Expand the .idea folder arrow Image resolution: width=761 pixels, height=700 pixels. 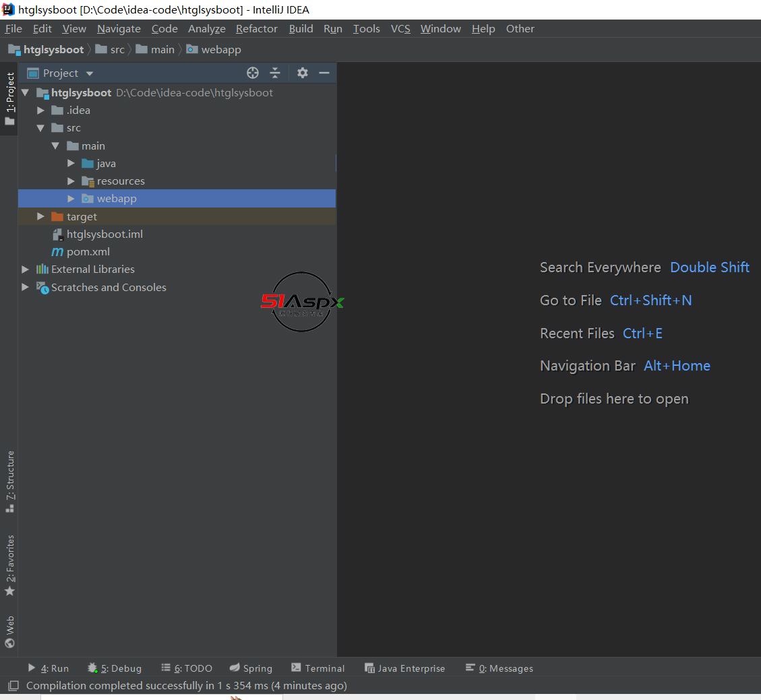[40, 110]
